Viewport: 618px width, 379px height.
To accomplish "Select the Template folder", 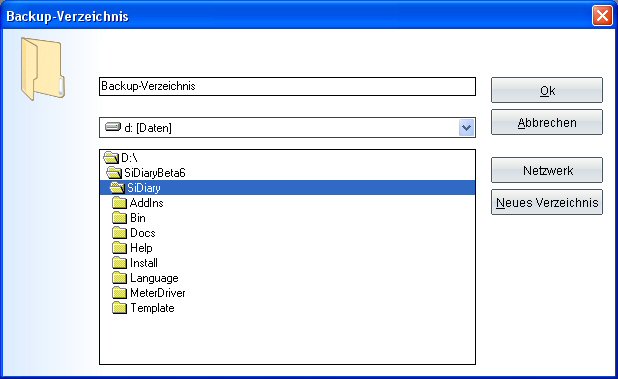I will tap(287, 308).
